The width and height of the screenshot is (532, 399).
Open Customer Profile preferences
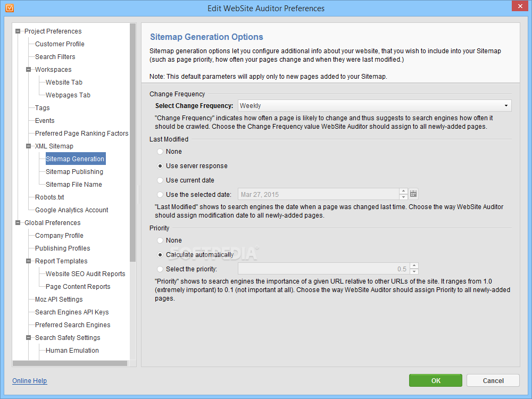[60, 44]
